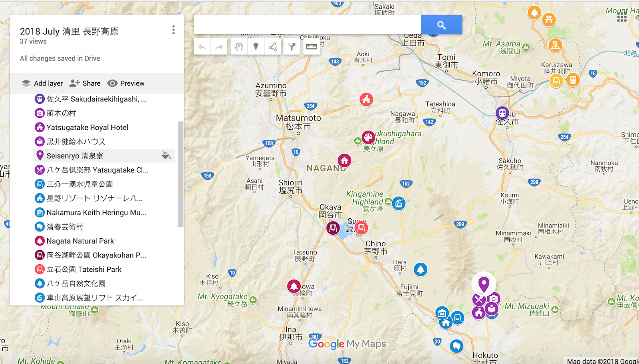Pick the Draw a line tool
The width and height of the screenshot is (639, 364).
click(273, 47)
